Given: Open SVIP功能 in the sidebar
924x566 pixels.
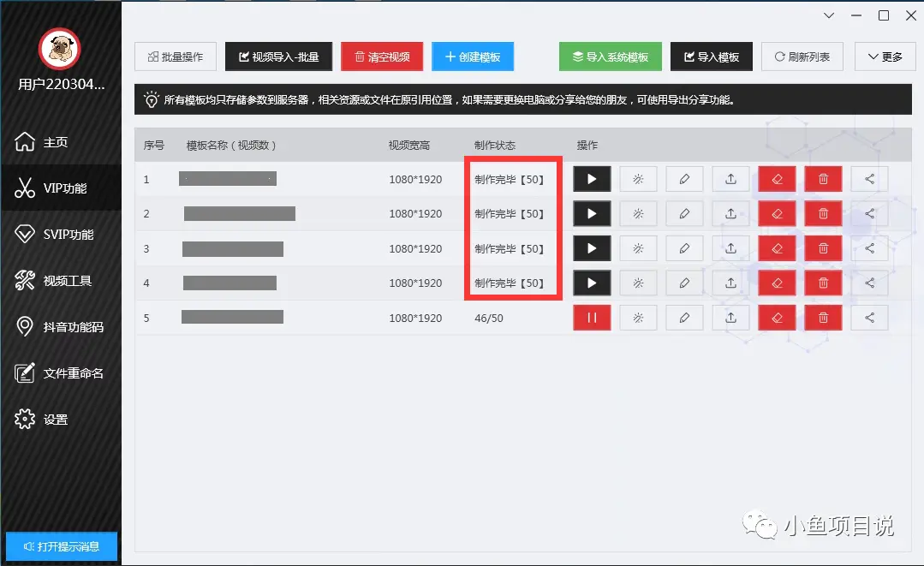Looking at the screenshot, I should pos(62,235).
